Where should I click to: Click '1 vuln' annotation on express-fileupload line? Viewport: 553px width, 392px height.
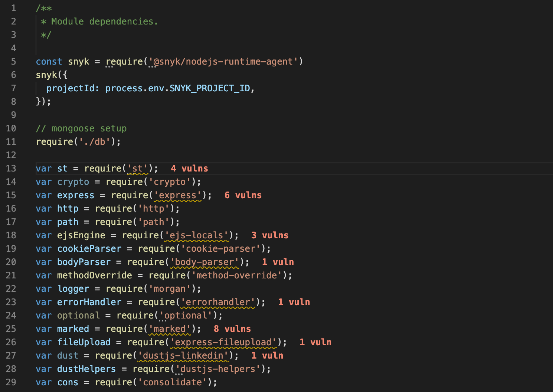click(315, 342)
